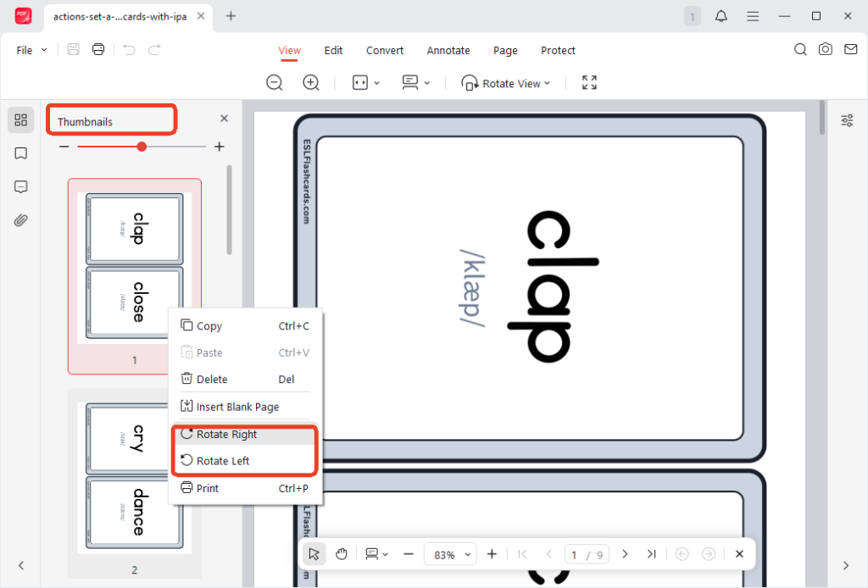Open the 83% zoom level dropdown
The image size is (868, 588).
pos(450,554)
